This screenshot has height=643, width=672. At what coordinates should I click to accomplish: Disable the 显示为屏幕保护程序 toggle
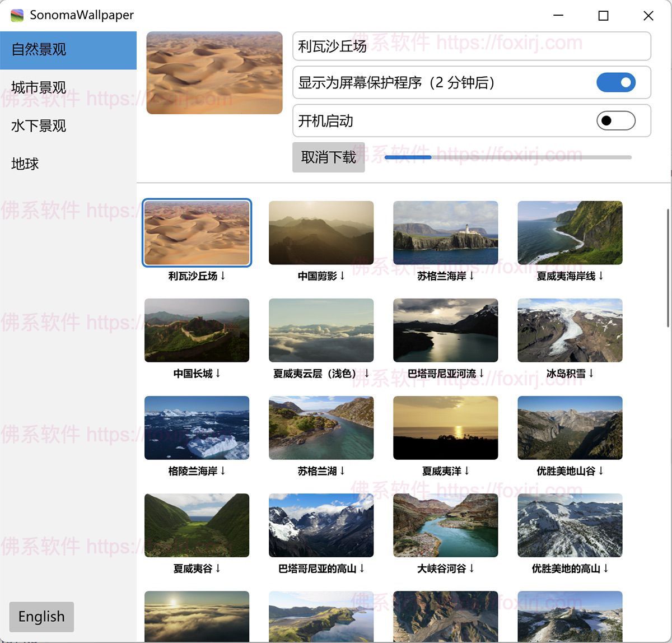tap(615, 82)
